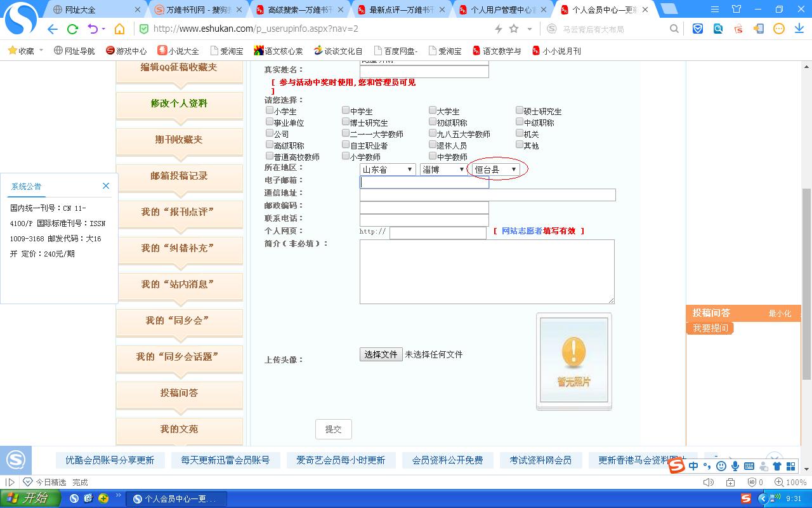Click the browser back arrow

click(x=53, y=29)
